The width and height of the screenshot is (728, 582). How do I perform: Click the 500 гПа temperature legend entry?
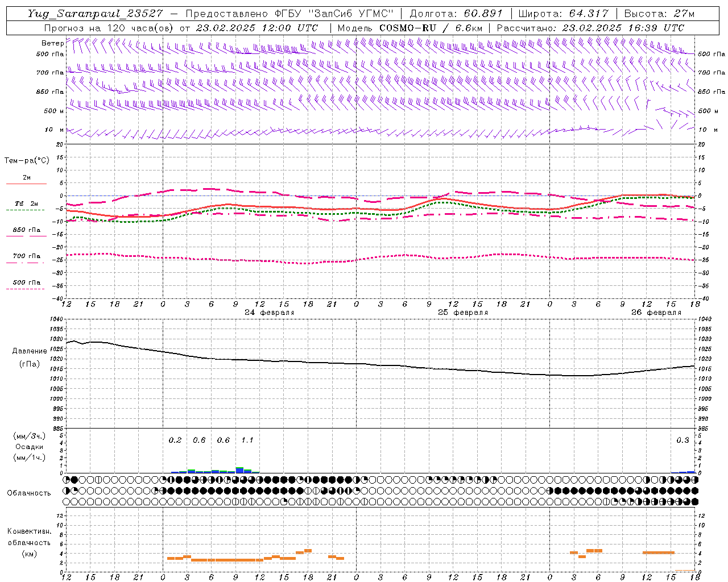[x=27, y=282]
